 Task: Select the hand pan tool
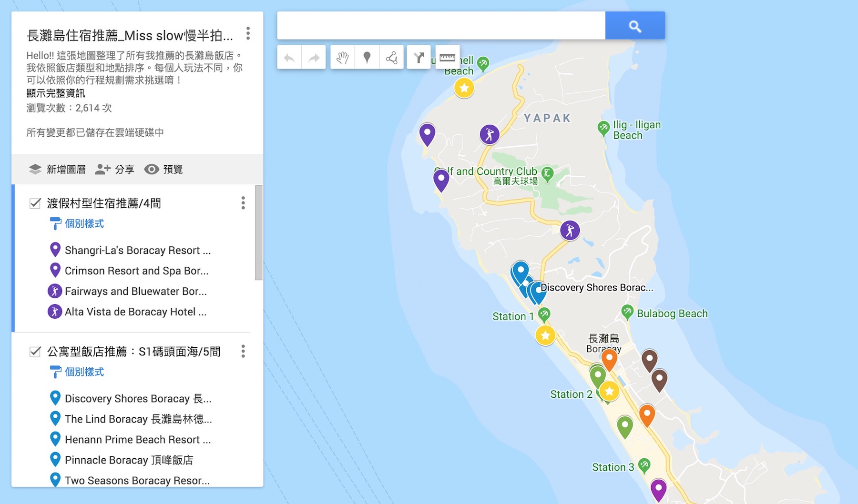point(342,58)
